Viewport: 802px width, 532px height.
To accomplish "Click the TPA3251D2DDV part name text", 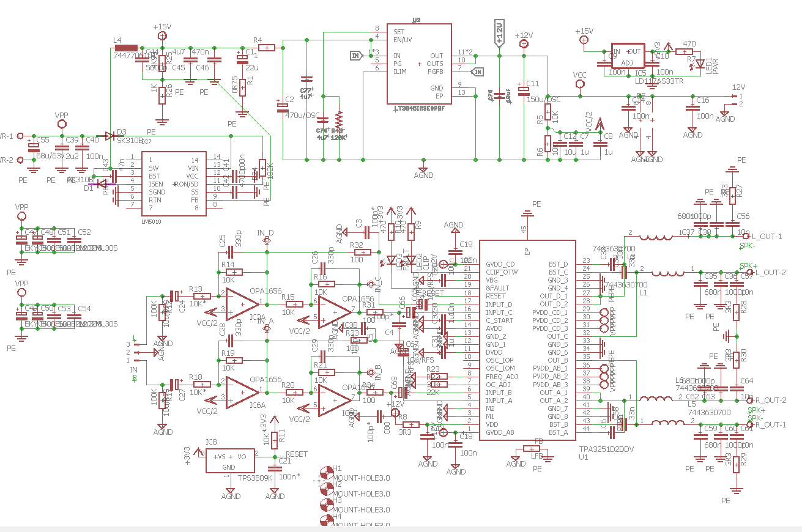I will pyautogui.click(x=607, y=449).
